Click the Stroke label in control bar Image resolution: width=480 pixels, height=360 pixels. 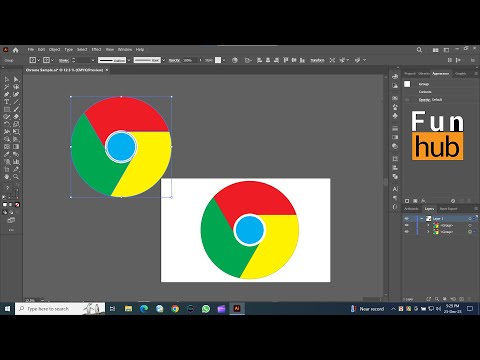(x=64, y=60)
